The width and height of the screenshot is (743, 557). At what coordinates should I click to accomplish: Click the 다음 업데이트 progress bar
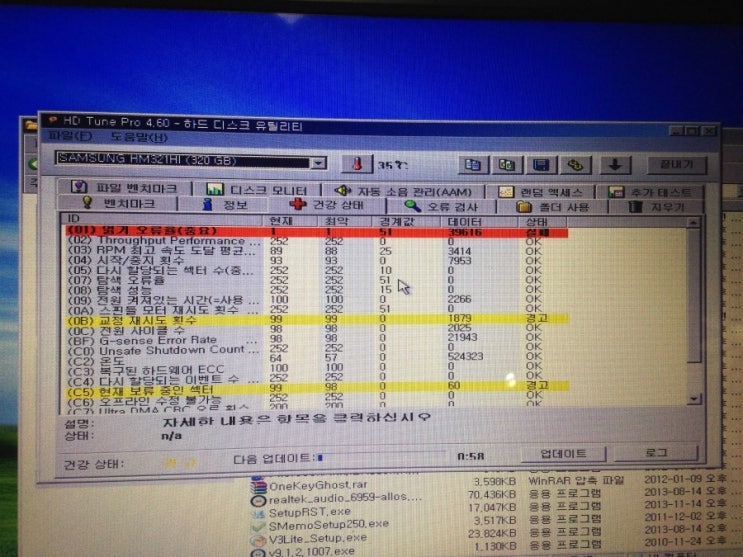click(382, 457)
